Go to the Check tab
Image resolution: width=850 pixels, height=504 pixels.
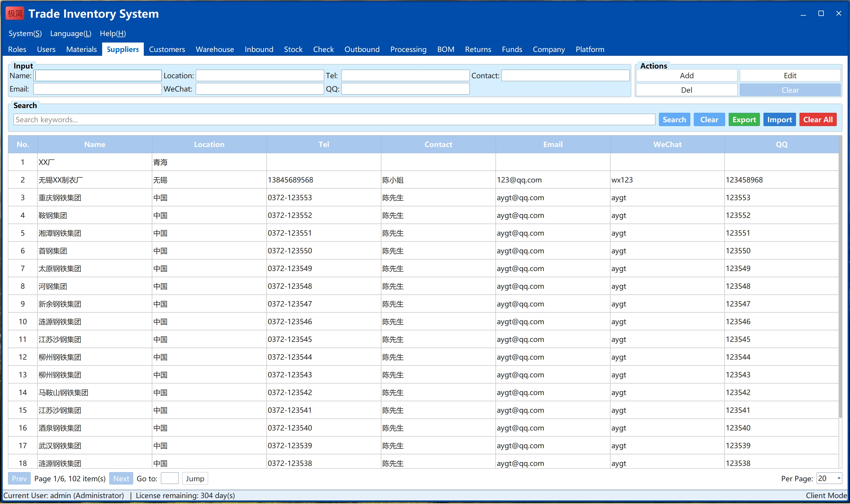click(x=323, y=49)
